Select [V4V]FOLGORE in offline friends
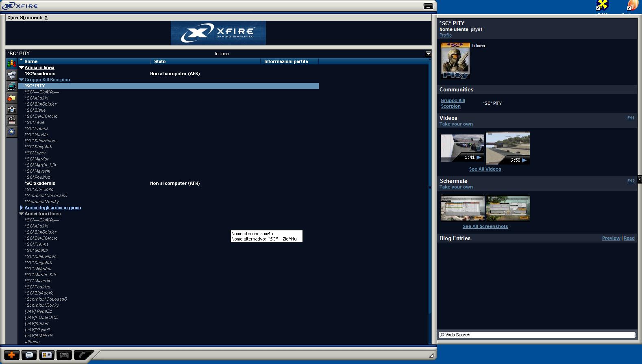This screenshot has height=364, width=642. [41, 317]
